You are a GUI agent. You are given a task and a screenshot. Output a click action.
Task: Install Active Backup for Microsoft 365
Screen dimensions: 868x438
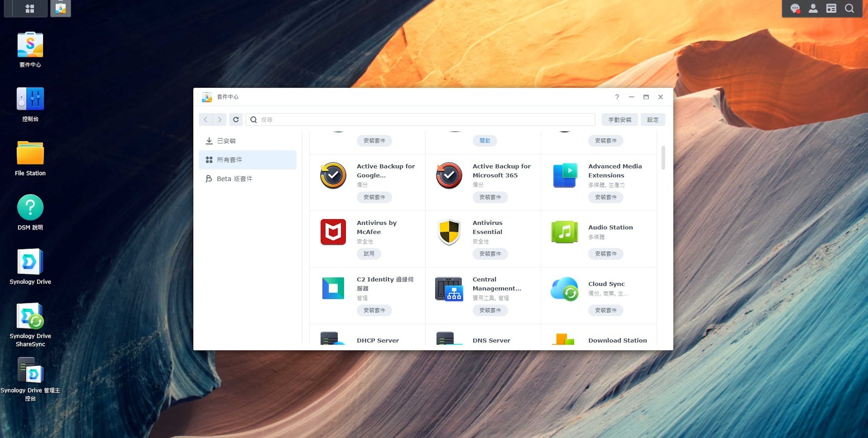490,197
